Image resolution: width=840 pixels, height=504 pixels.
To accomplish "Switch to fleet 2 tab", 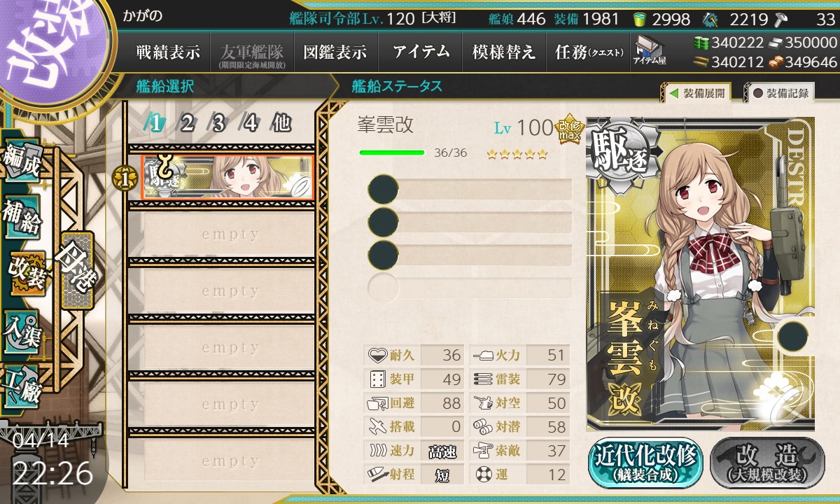I will 187,123.
